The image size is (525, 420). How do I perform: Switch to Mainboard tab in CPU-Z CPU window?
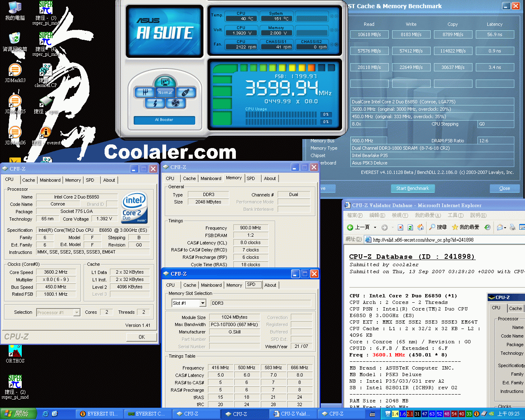[x=50, y=180]
